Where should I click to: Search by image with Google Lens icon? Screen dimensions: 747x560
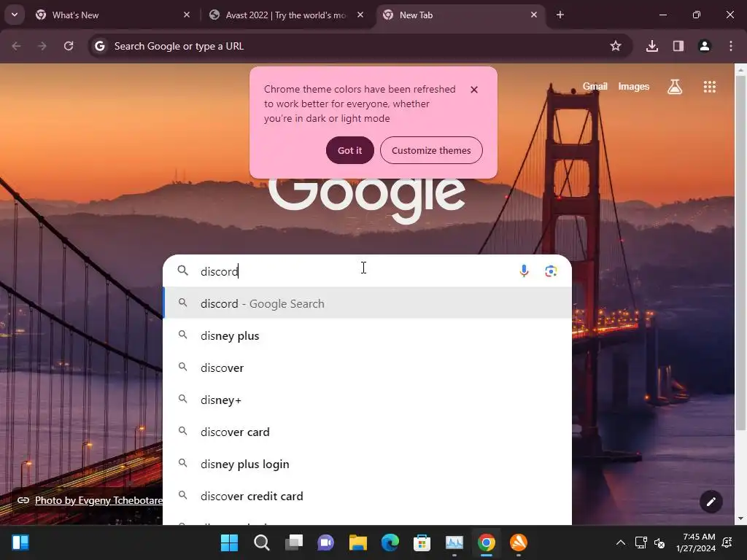click(551, 271)
